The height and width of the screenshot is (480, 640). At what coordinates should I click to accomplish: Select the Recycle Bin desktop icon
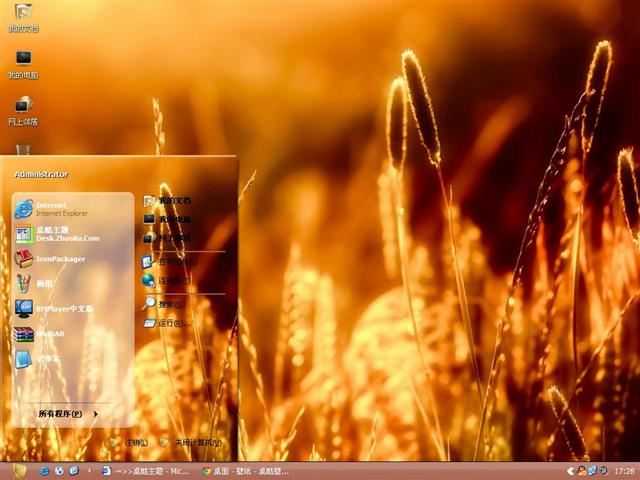23,149
